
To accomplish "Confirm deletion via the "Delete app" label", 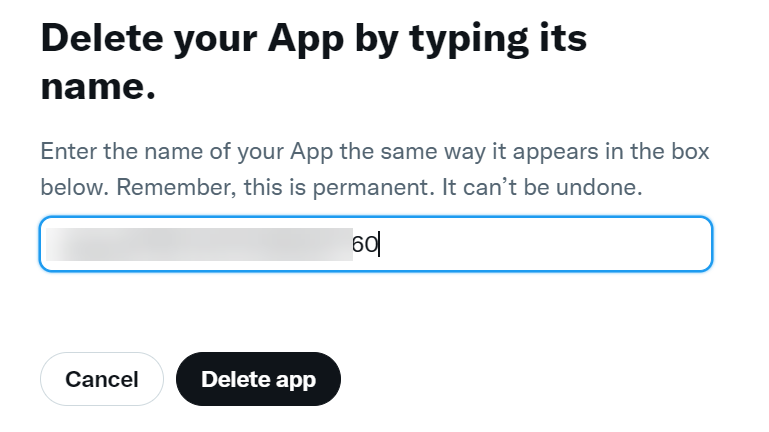I will [x=258, y=379].
